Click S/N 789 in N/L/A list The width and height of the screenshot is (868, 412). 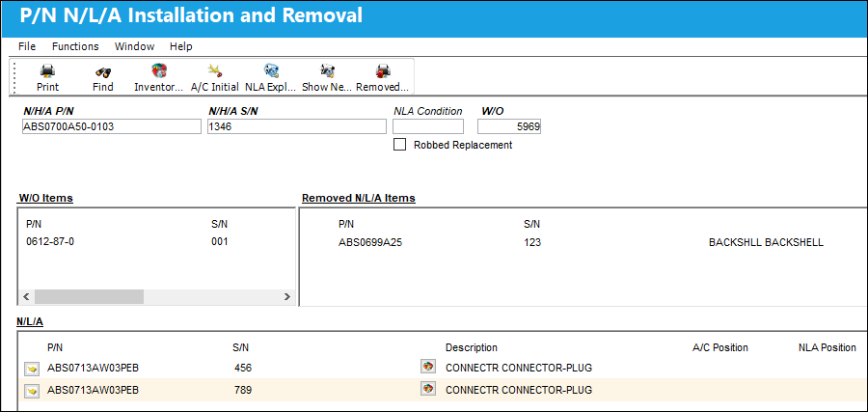pos(243,391)
